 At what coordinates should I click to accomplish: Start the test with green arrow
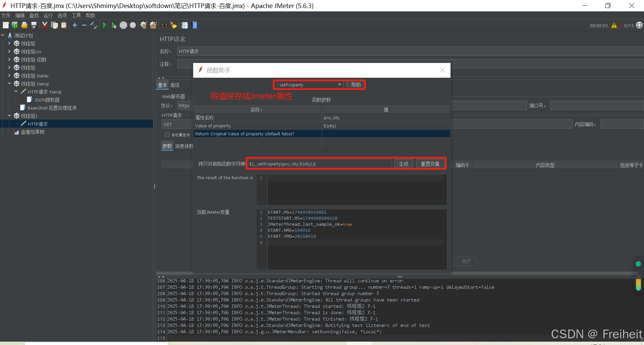coord(104,25)
